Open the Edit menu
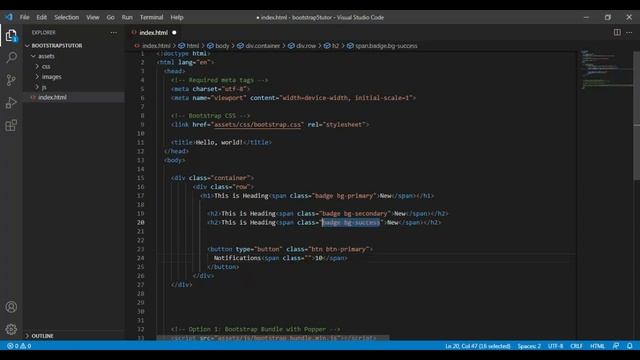Image resolution: width=640 pixels, height=360 pixels. click(x=42, y=17)
